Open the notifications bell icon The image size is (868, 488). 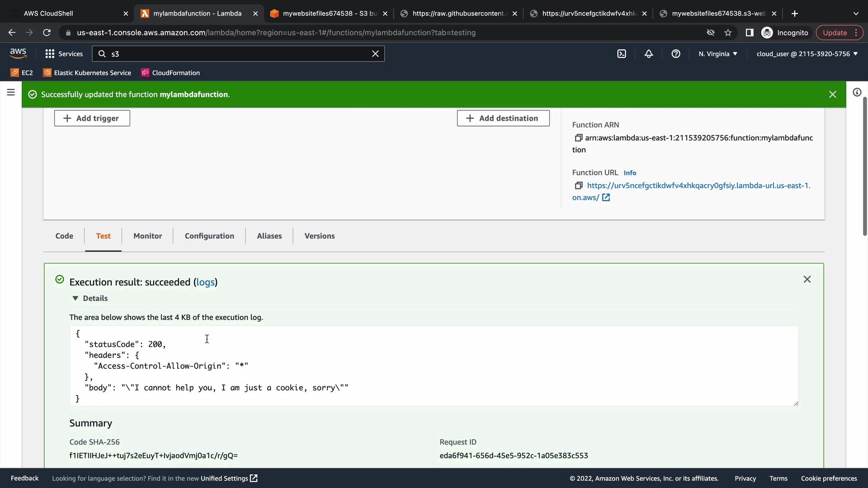(x=649, y=54)
